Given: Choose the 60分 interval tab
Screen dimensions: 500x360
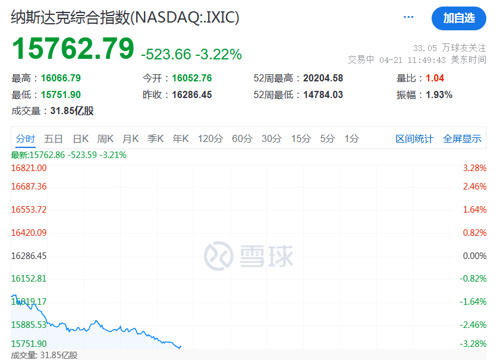Looking at the screenshot, I should [242, 139].
